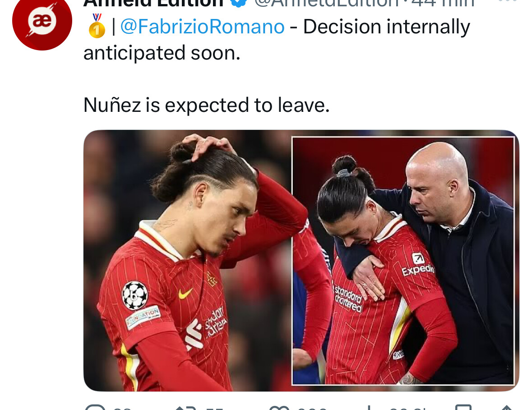Open the view count analytics icon

pos(369,408)
